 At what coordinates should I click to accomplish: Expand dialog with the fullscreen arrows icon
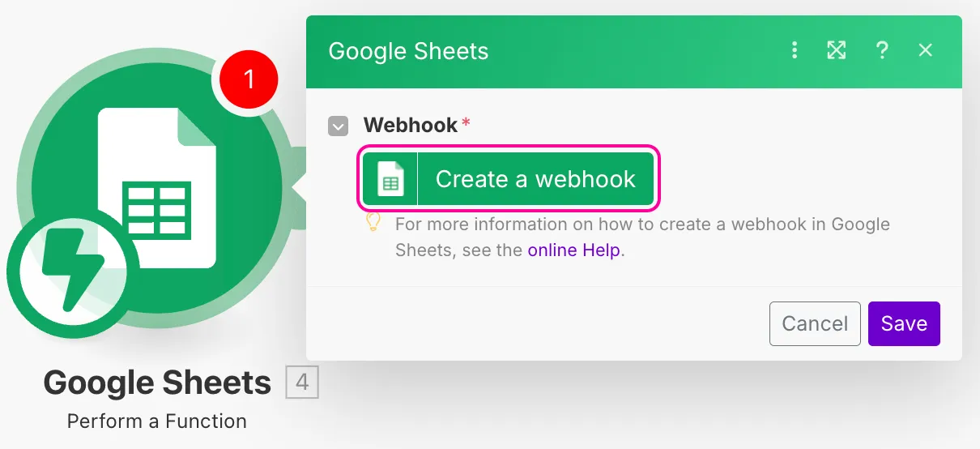point(837,51)
